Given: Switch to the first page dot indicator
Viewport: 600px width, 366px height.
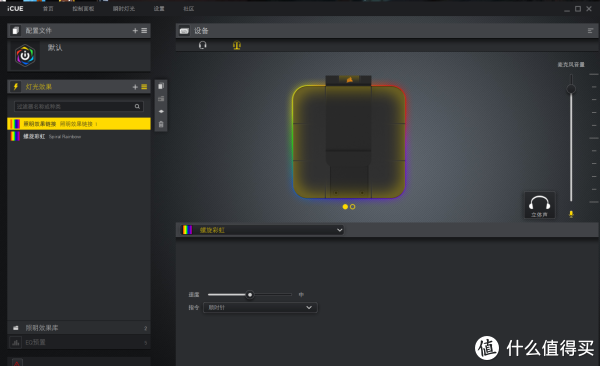Looking at the screenshot, I should (x=345, y=207).
